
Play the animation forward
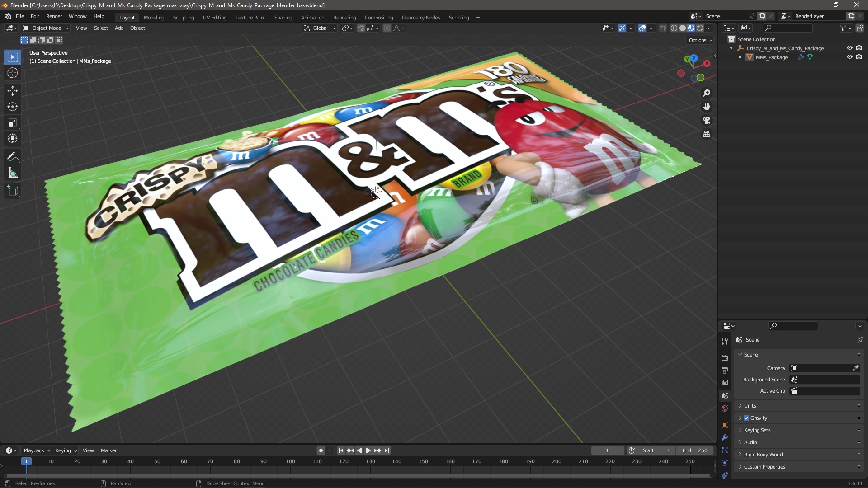(368, 450)
